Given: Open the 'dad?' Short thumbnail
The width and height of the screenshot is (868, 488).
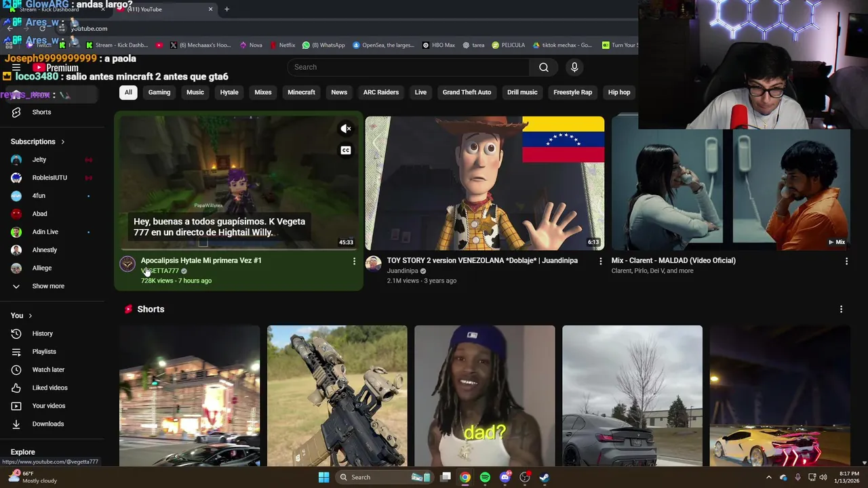Looking at the screenshot, I should pos(485,396).
